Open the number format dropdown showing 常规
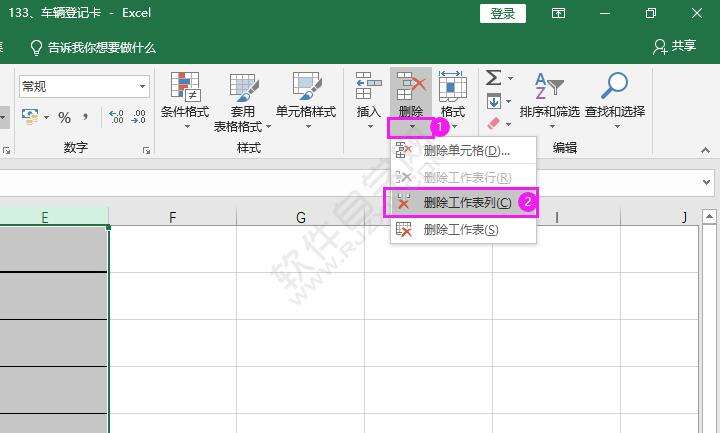Image resolution: width=720 pixels, height=433 pixels. click(84, 86)
